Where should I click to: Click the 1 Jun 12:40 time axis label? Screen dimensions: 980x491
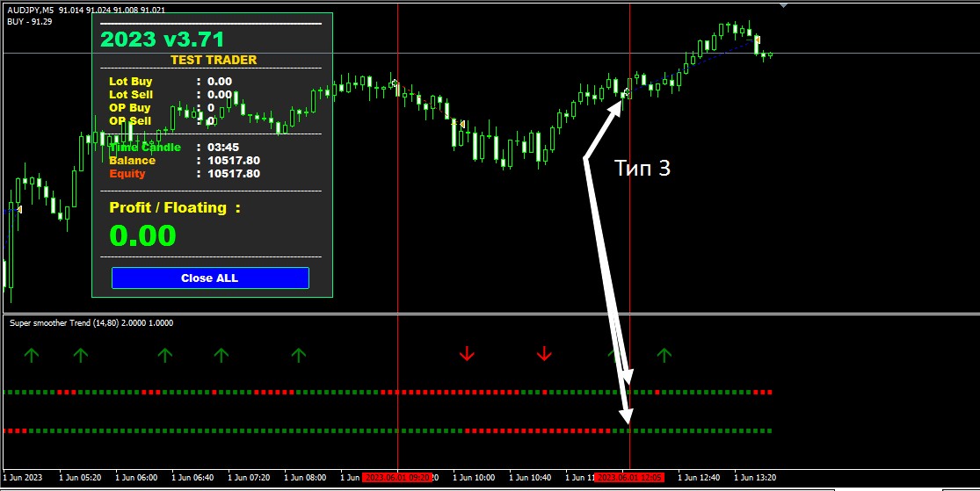click(699, 477)
